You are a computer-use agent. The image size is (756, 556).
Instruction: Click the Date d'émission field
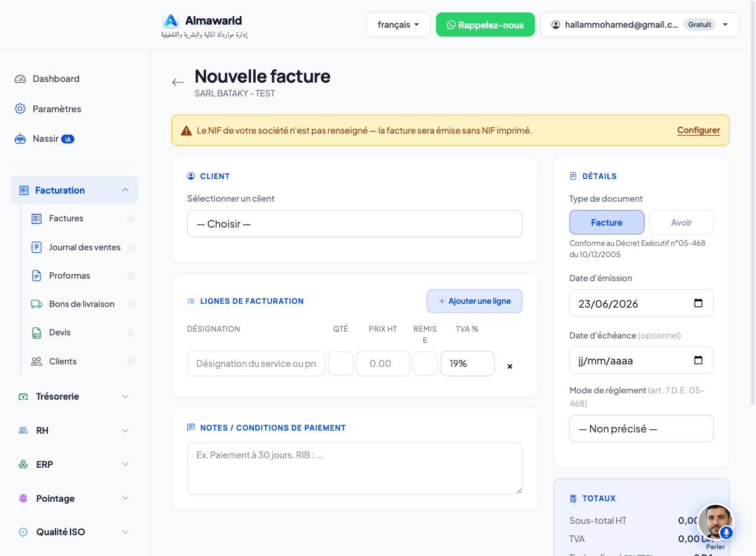[641, 303]
